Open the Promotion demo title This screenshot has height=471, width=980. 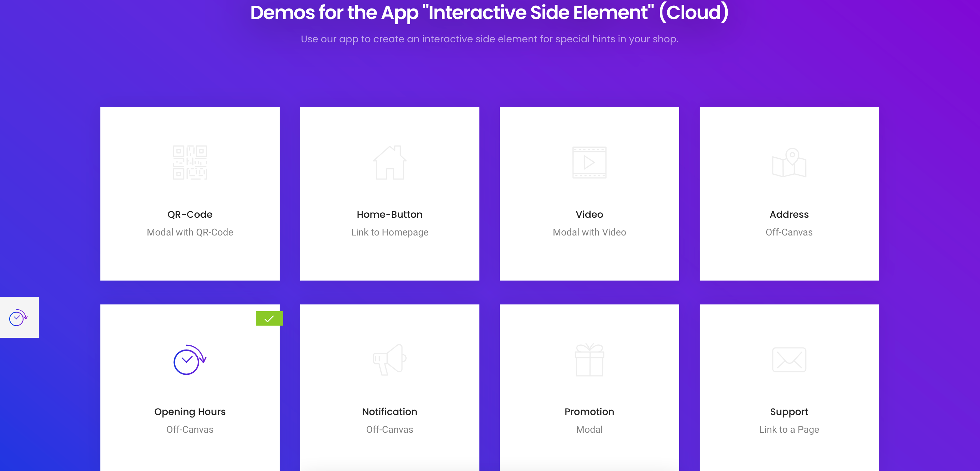coord(589,412)
